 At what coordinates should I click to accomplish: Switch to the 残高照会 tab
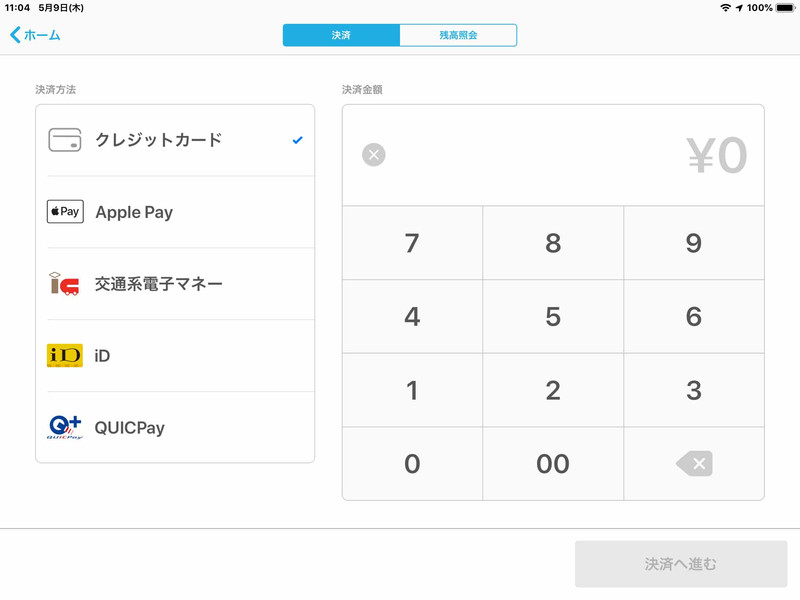[x=459, y=34]
